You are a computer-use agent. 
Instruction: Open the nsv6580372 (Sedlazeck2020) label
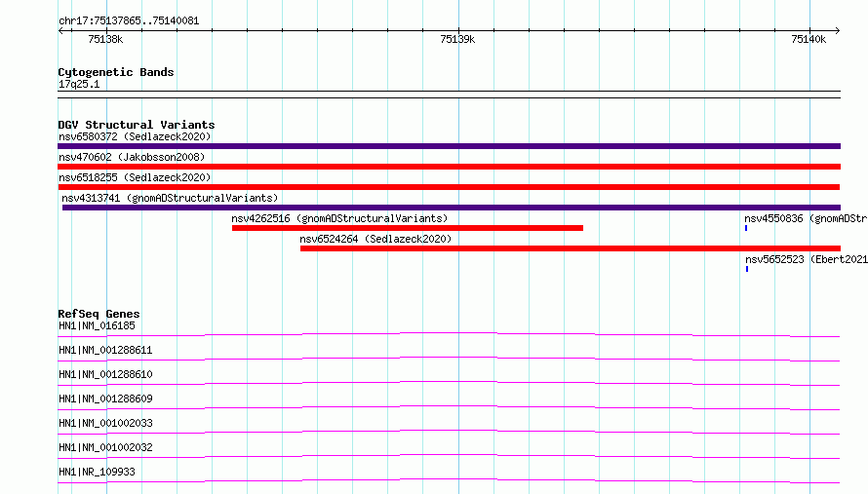point(135,136)
